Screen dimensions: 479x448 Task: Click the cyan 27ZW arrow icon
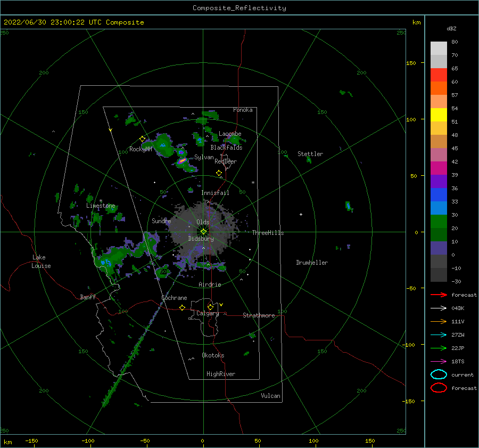point(439,335)
